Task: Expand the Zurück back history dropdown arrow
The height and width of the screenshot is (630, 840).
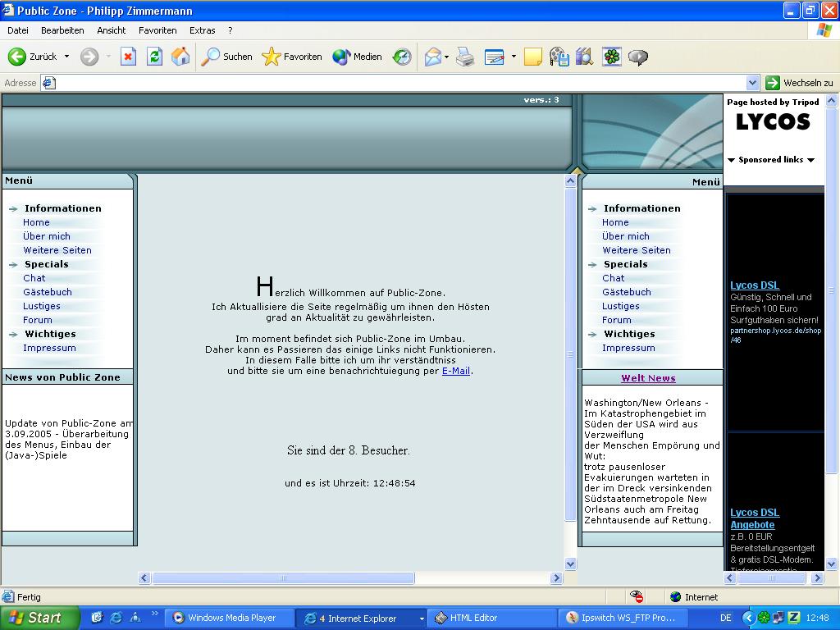Action: coord(67,57)
